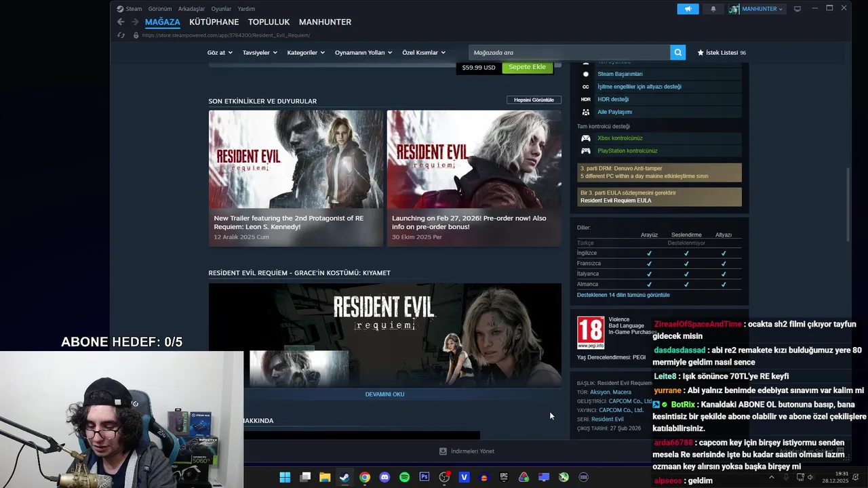This screenshot has height=488, width=868.
Task: Open the announcements megaphone button
Action: (x=688, y=9)
